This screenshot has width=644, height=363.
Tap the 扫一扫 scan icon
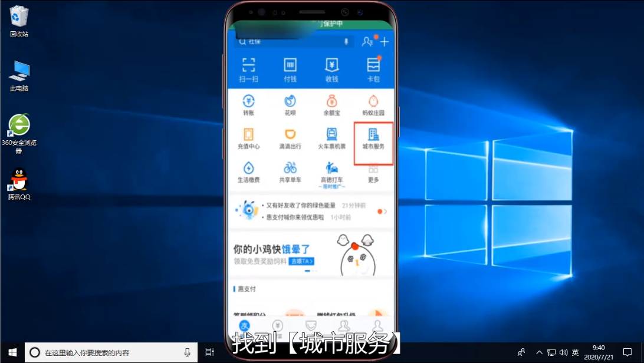point(248,68)
